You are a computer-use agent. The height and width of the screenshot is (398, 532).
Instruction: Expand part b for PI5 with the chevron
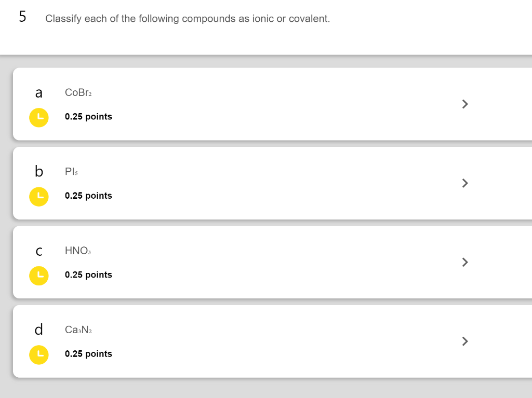[x=464, y=183]
